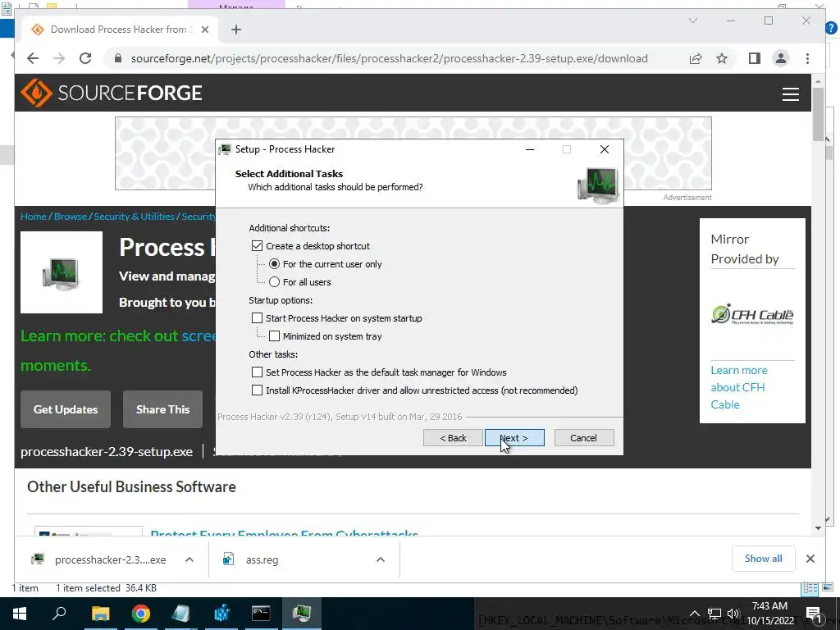The image size is (840, 630).
Task: Open SourceForge hamburger menu
Action: click(790, 94)
